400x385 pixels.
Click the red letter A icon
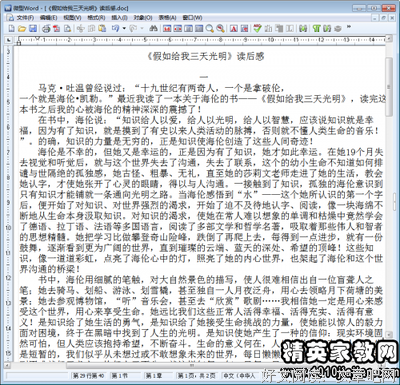click(x=234, y=29)
